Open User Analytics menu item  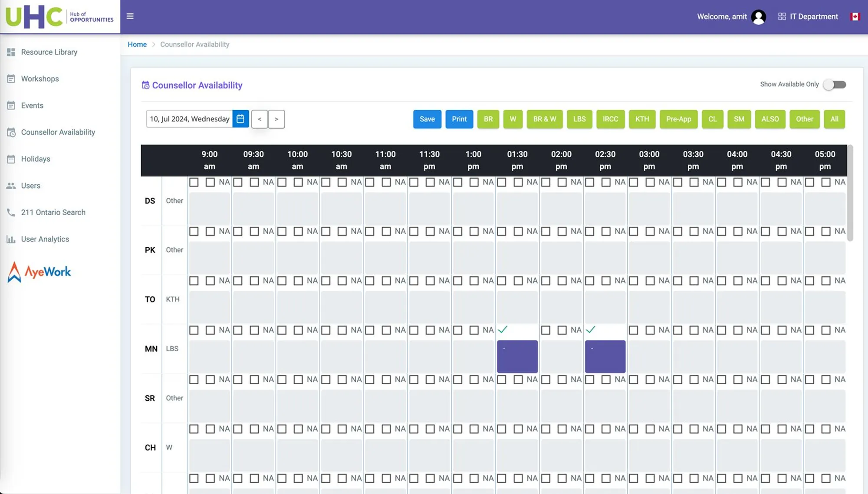tap(45, 239)
